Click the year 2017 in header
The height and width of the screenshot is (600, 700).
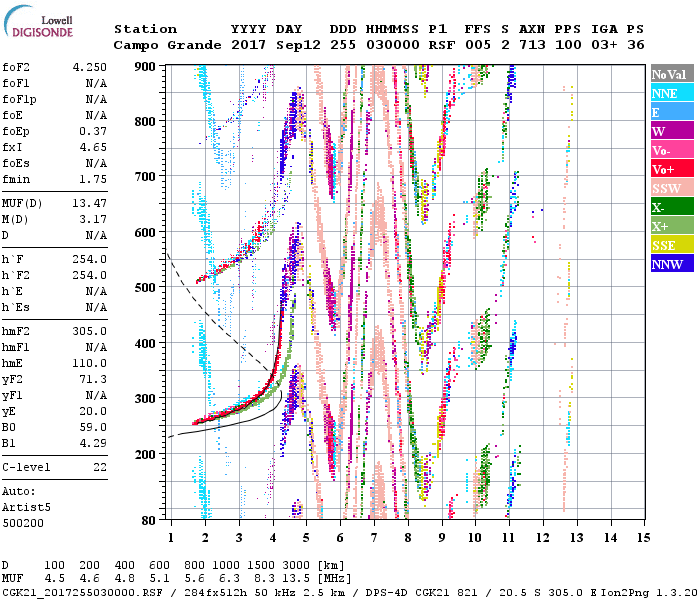pyautogui.click(x=248, y=45)
